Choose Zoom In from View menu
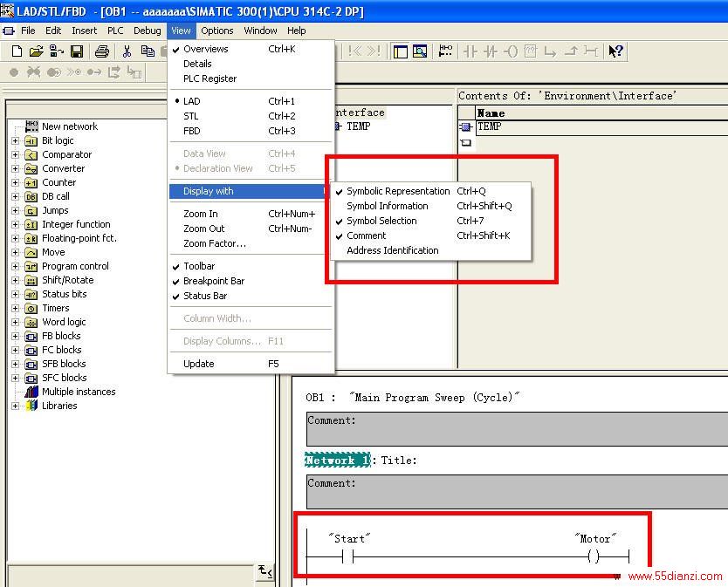 pos(251,214)
